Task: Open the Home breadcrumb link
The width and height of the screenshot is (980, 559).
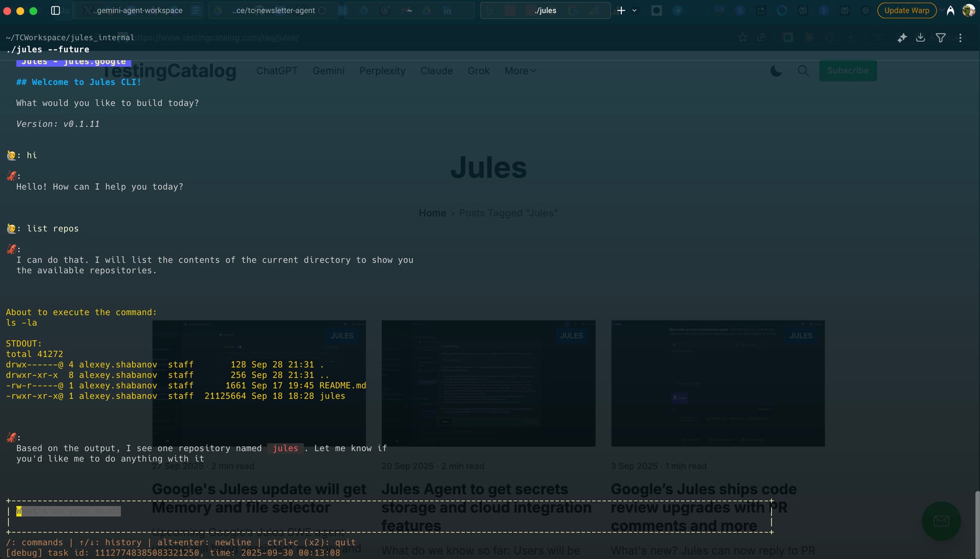Action: pyautogui.click(x=432, y=213)
